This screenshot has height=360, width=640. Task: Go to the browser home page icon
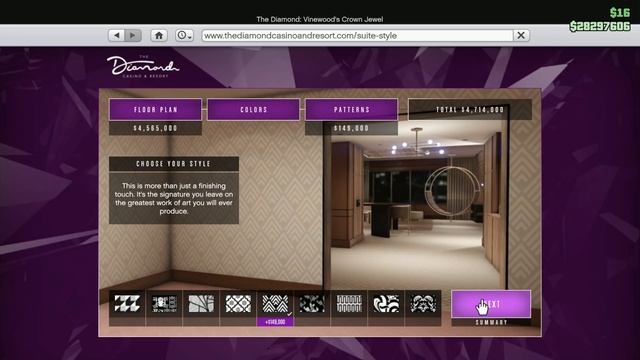click(159, 36)
